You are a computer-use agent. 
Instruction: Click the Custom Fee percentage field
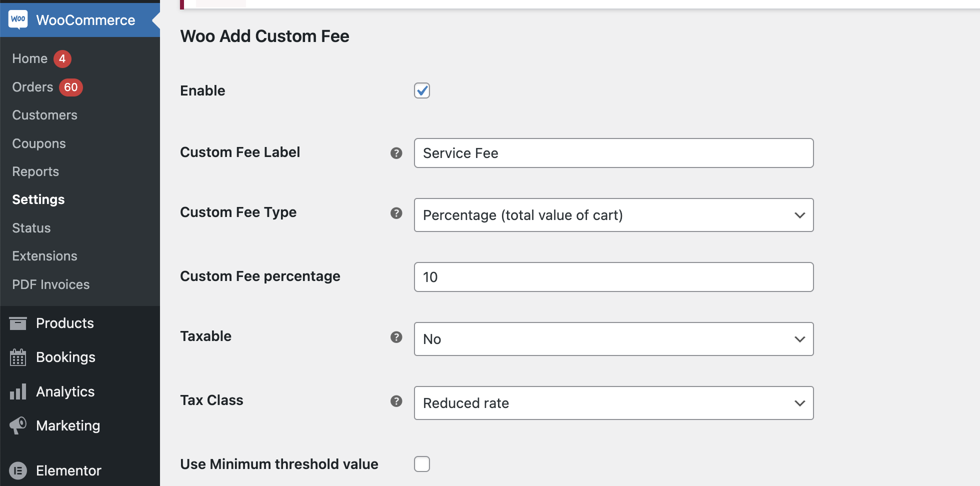point(613,277)
